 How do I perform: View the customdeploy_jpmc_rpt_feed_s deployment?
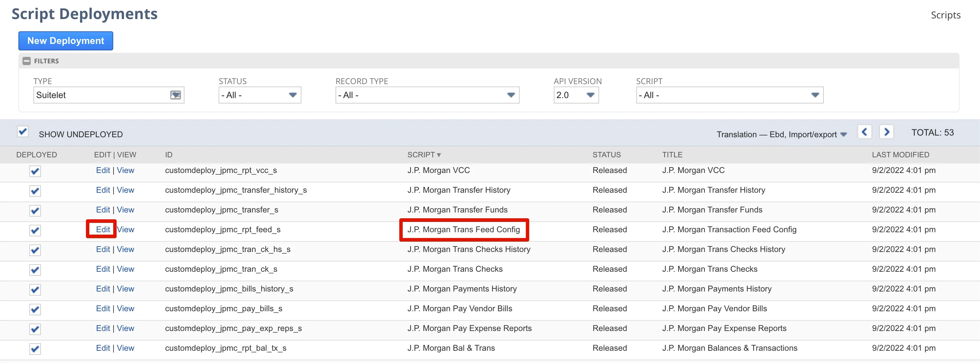(125, 230)
